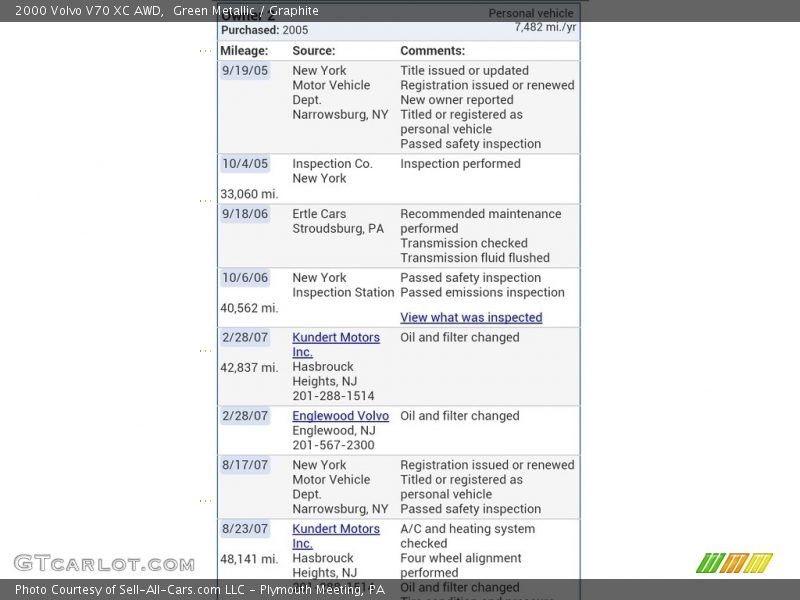Screen dimensions: 800x600
Task: Select the 9/18/06 date cell
Action: [245, 214]
